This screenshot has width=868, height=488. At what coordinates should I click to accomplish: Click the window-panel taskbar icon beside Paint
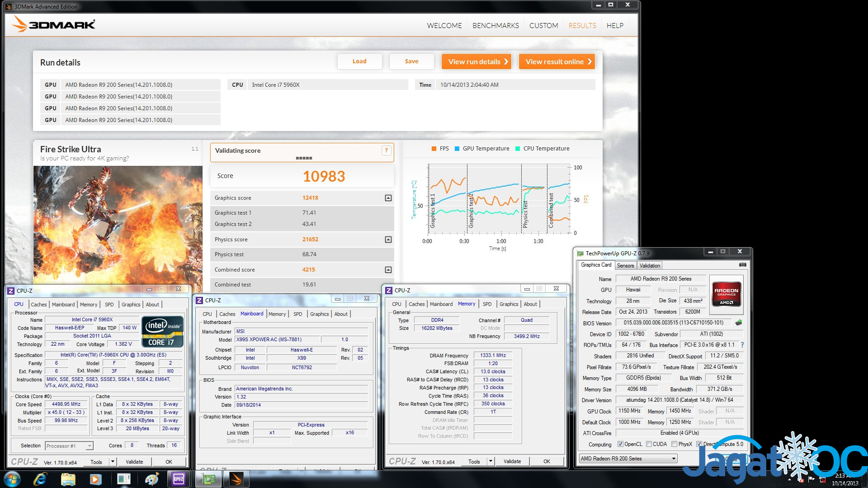pos(123,479)
